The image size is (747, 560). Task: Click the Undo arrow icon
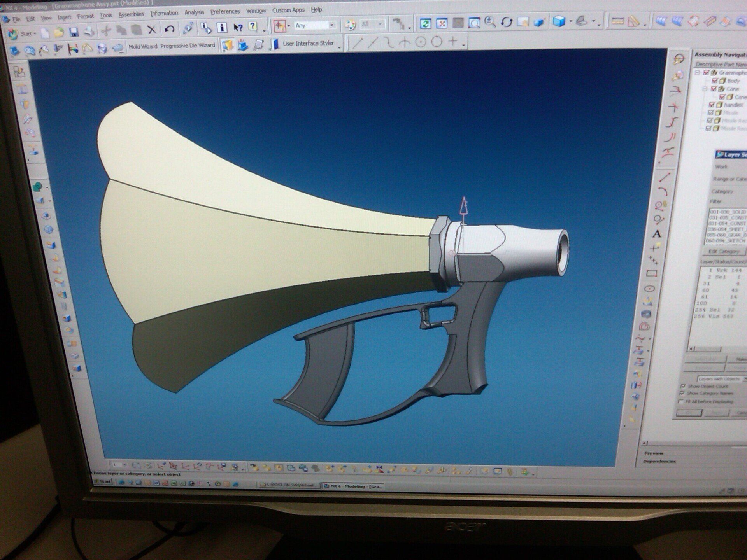pyautogui.click(x=169, y=28)
